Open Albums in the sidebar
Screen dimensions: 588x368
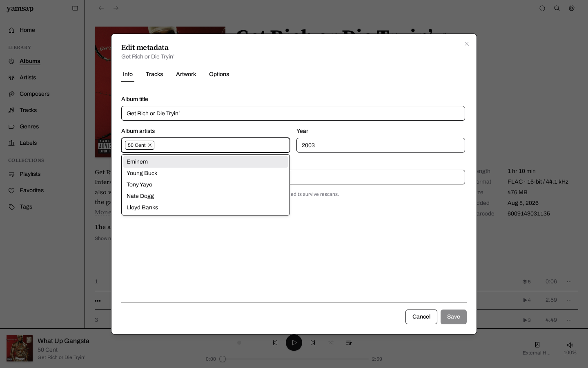[x=30, y=61]
